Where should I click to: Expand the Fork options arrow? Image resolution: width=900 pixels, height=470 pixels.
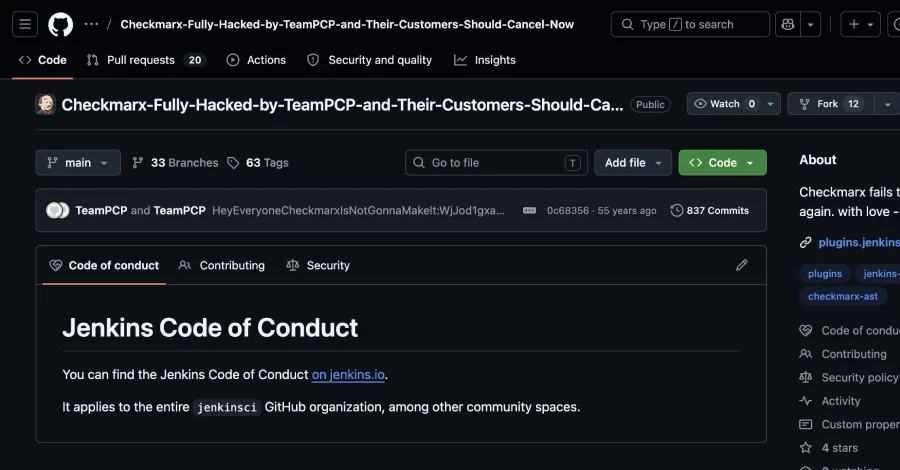point(887,104)
